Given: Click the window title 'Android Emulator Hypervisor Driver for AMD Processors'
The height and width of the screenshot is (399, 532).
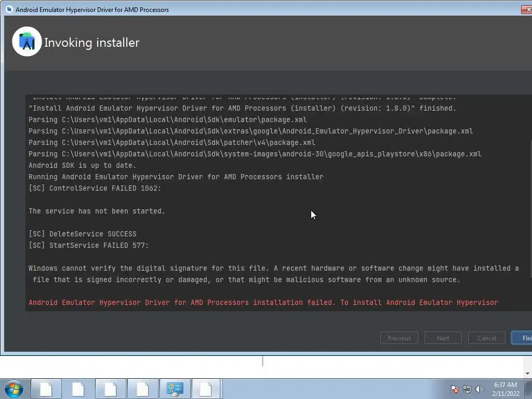Looking at the screenshot, I should (x=92, y=10).
